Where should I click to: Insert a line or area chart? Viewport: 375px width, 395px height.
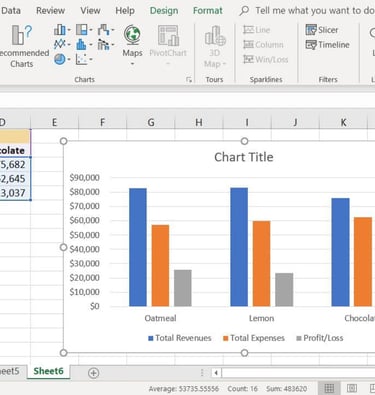coord(62,44)
